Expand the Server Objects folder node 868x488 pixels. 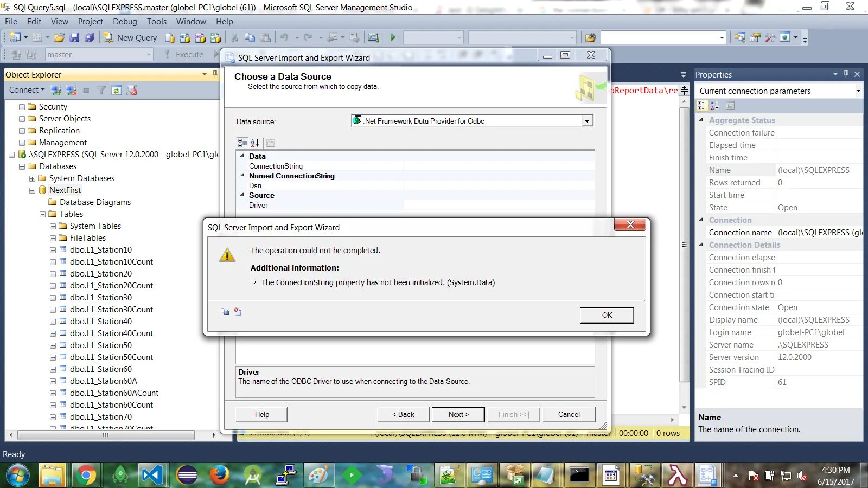[22, 119]
